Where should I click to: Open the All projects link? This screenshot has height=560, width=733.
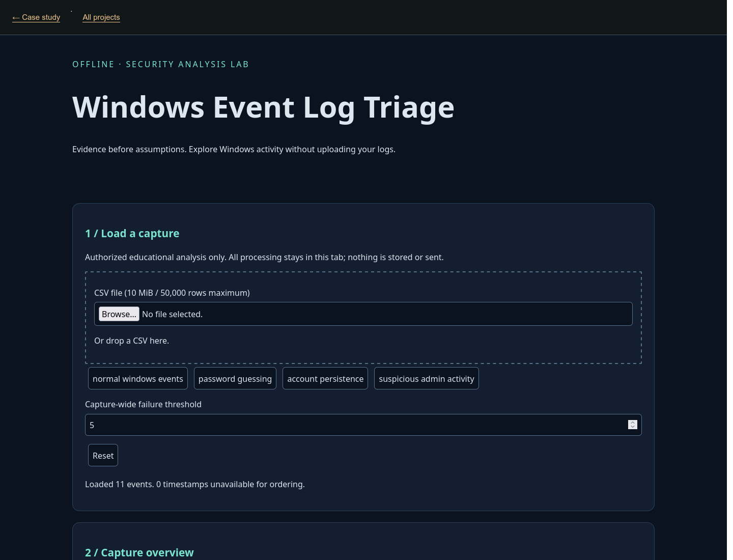101,17
